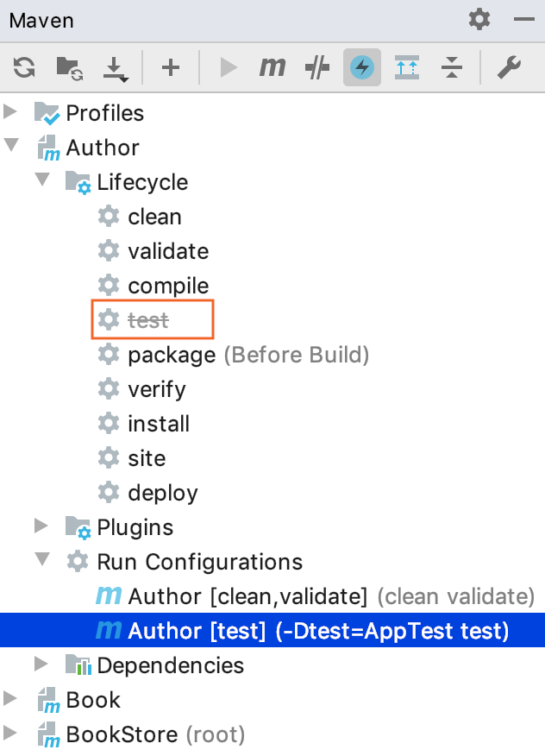
Task: Select the Author [clean,validate] run configuration
Action: tap(259, 595)
